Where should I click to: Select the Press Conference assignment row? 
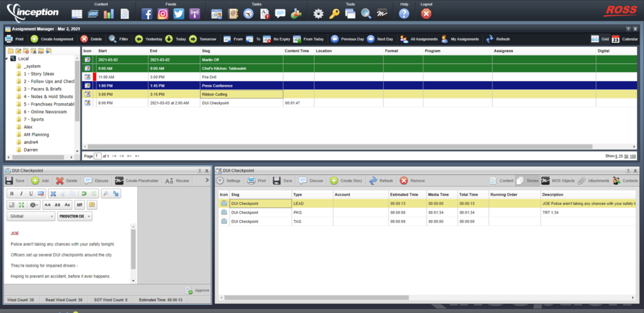(x=359, y=85)
